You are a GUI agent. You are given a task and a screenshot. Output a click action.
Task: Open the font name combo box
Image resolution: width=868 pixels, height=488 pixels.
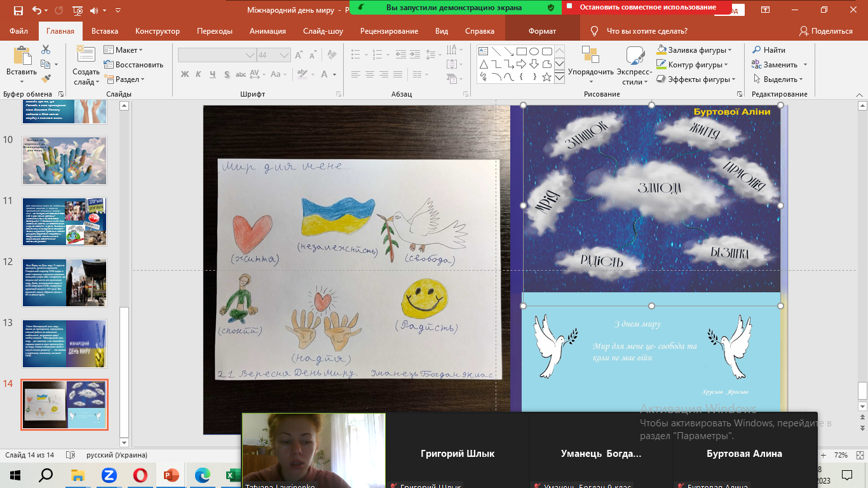(x=217, y=55)
